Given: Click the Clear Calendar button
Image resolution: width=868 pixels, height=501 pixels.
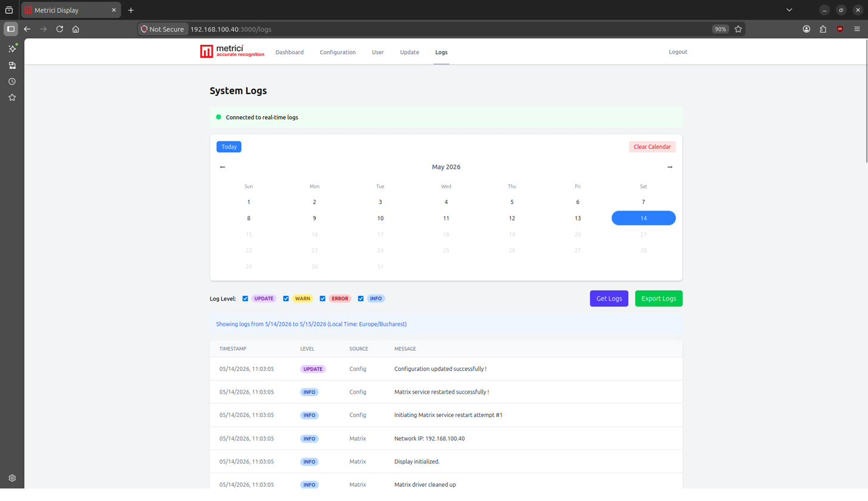Looking at the screenshot, I should [652, 147].
